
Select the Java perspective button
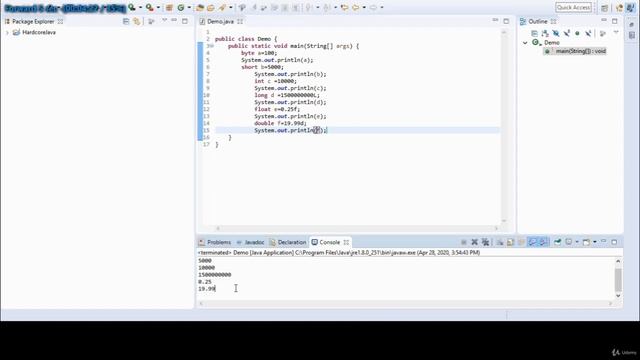tap(631, 8)
